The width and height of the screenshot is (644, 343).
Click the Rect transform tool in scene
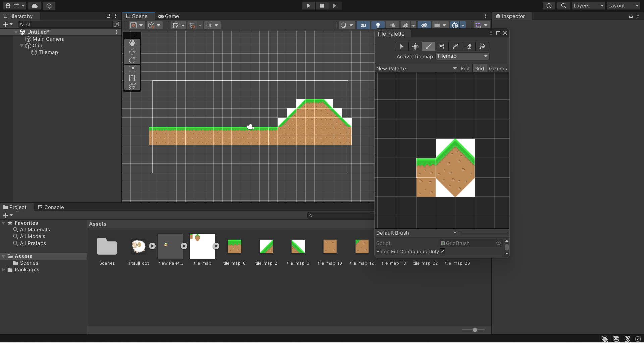pyautogui.click(x=132, y=78)
